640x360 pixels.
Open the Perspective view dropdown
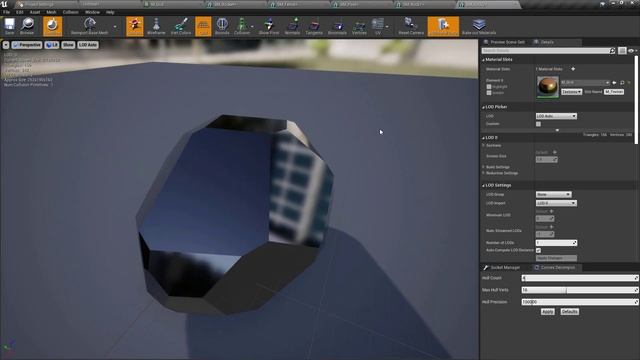27,45
